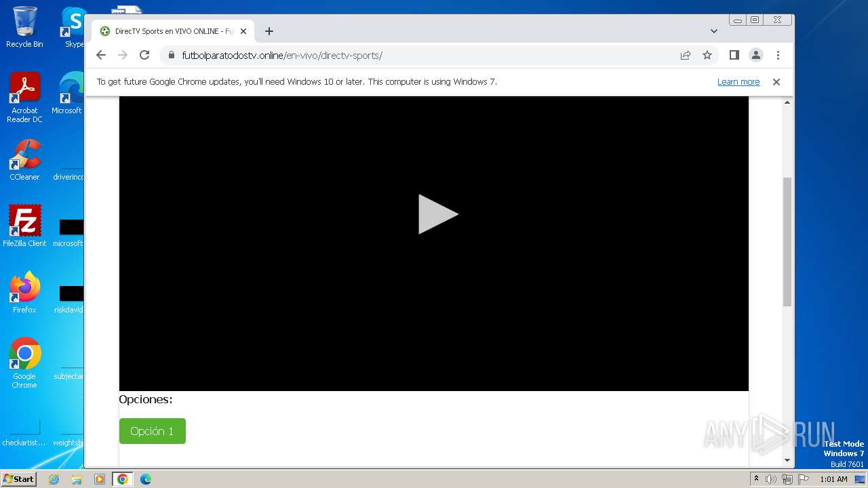Open Windows Media Player taskbar icon

pyautogui.click(x=99, y=479)
